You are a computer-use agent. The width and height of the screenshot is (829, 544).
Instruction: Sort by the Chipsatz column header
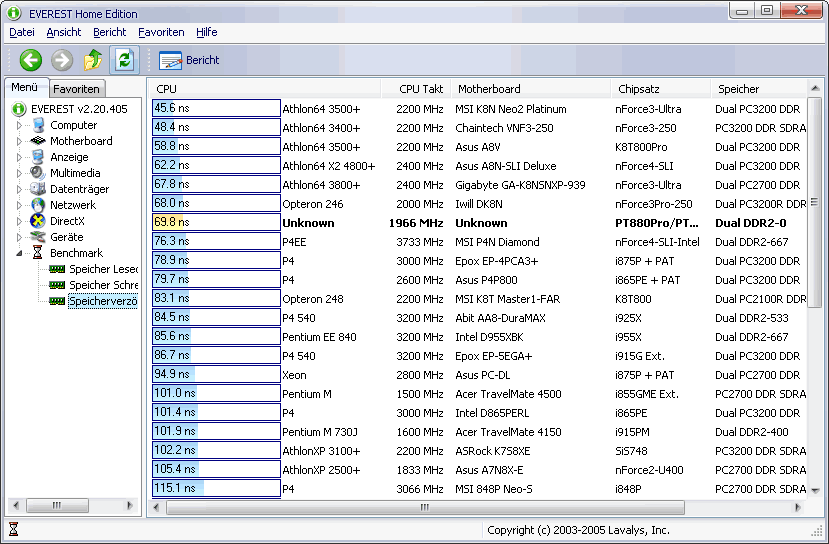661,89
